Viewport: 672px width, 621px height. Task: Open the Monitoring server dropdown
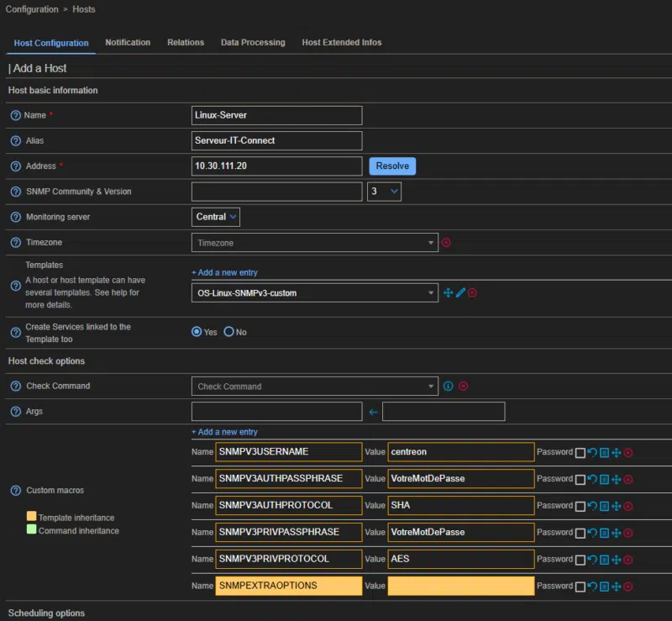[214, 216]
